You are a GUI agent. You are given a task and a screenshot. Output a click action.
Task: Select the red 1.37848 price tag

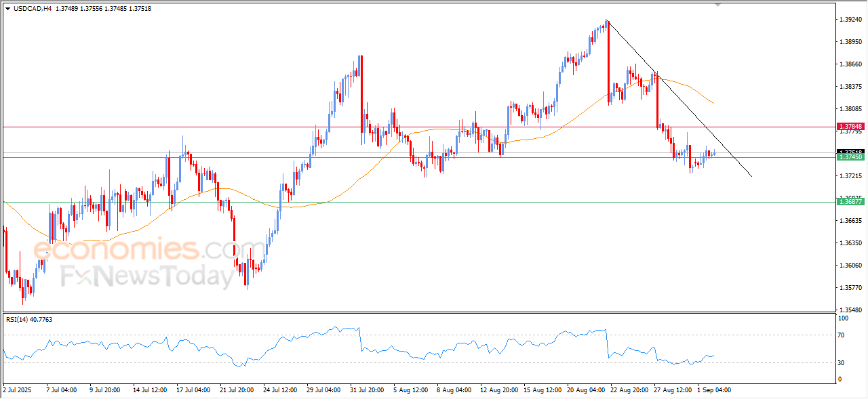[850, 127]
